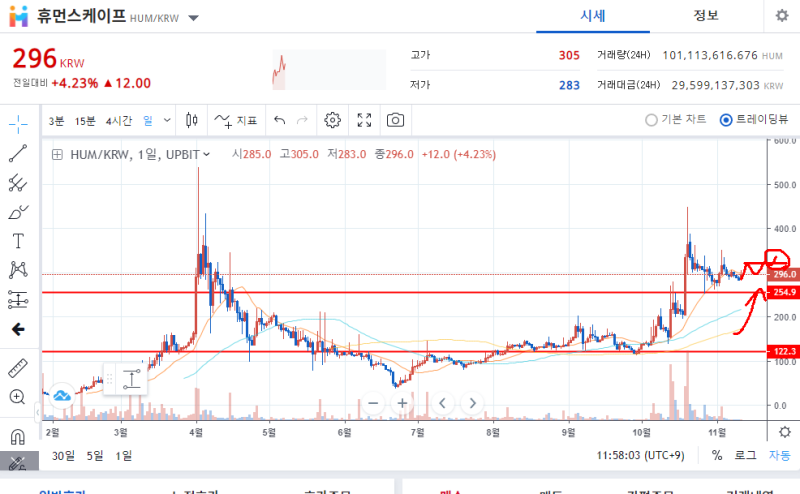Set date range to 1일
Image resolution: width=800 pixels, height=494 pixels.
pos(123,456)
